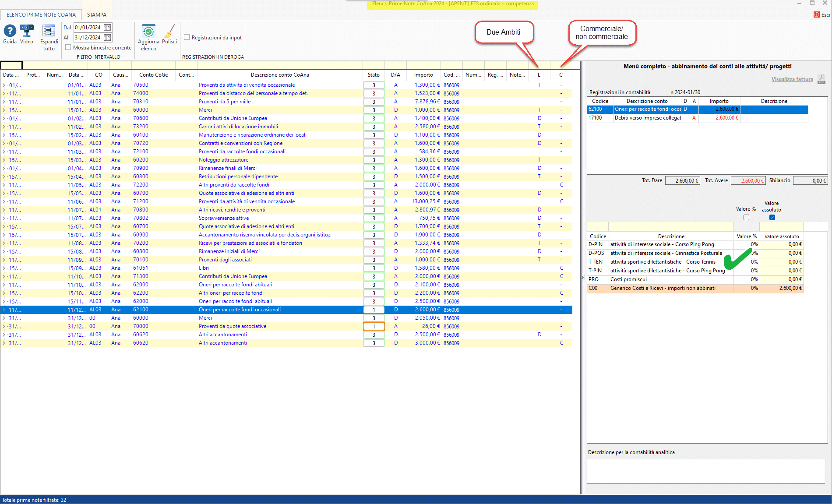Focus the Descrizione per la contabilità analitica text box

point(706,471)
